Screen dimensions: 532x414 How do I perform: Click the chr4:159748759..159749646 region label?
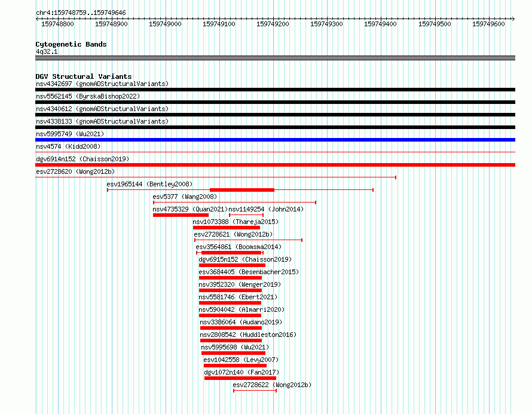point(81,13)
